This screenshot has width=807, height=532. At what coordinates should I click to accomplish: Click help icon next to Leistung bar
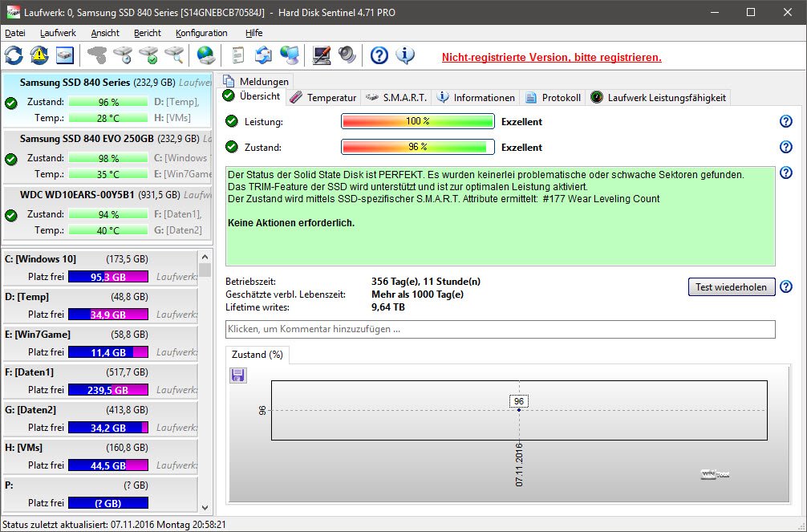786,121
